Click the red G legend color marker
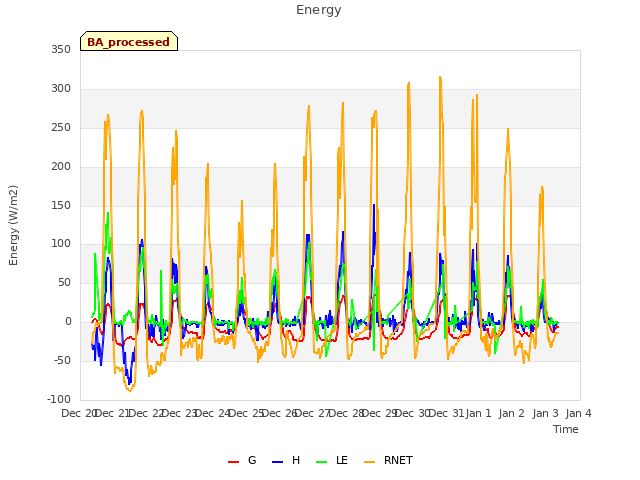This screenshot has height=480, width=640. tap(233, 462)
